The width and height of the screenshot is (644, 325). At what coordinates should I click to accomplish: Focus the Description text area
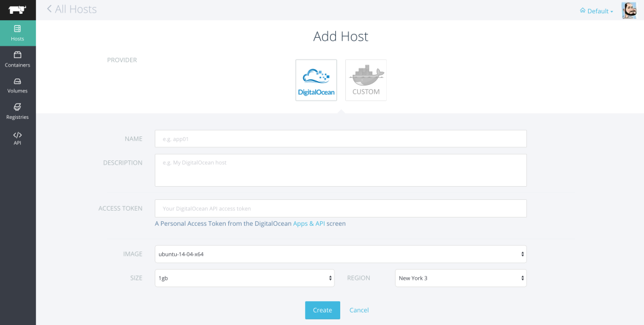[340, 170]
